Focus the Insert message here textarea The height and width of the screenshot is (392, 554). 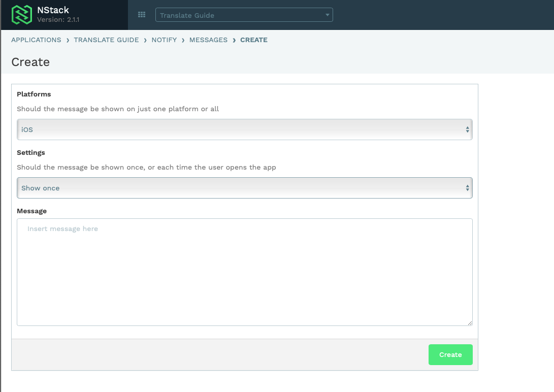pyautogui.click(x=244, y=272)
